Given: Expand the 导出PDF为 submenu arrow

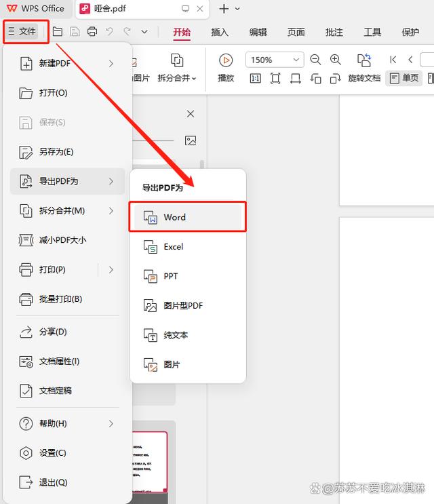Looking at the screenshot, I should tap(111, 181).
